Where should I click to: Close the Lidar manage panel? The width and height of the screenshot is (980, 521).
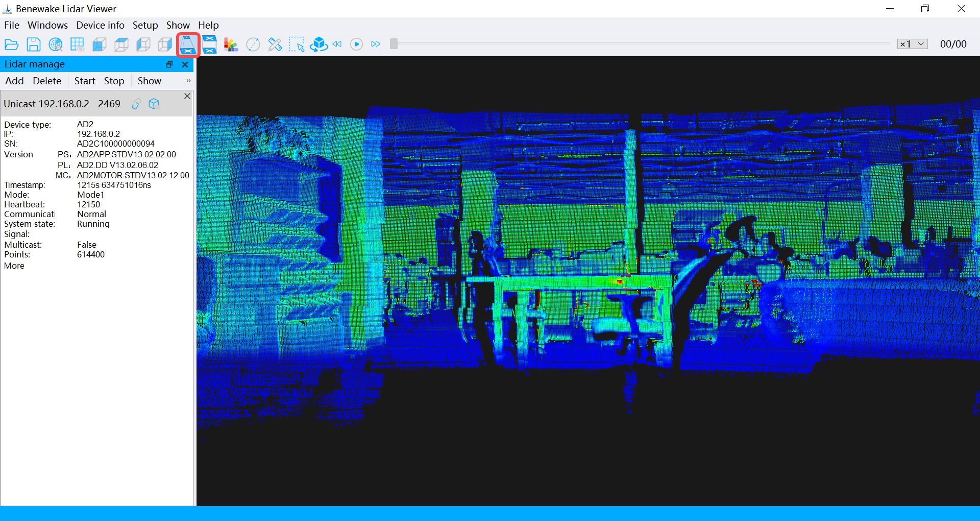185,64
